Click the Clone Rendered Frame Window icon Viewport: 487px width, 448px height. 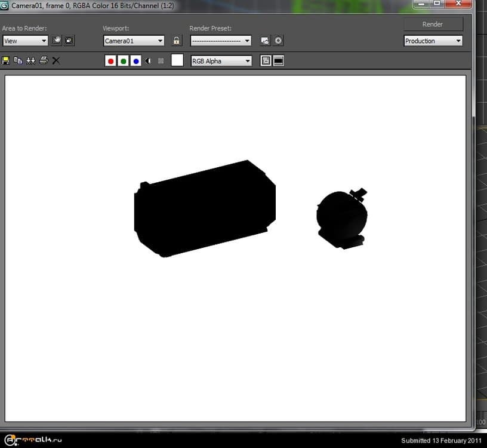[30, 60]
